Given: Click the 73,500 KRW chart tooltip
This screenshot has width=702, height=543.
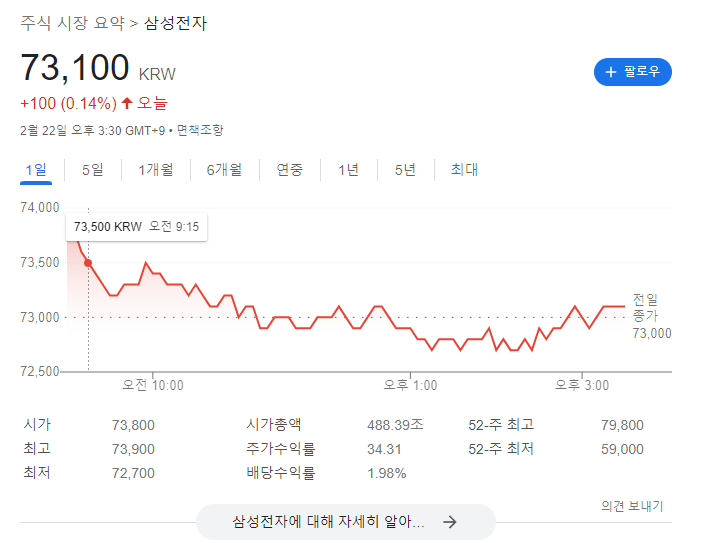Looking at the screenshot, I should pos(137,227).
